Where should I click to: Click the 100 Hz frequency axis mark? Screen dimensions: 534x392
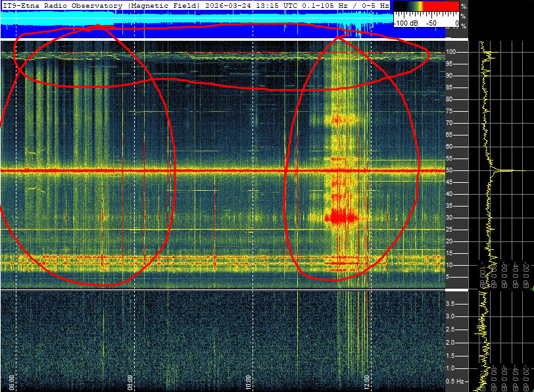pyautogui.click(x=452, y=52)
